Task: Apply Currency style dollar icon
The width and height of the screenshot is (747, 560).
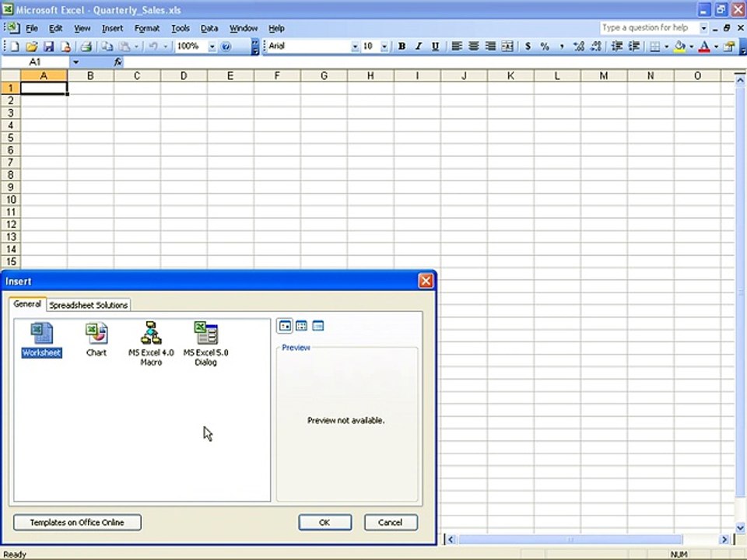Action: 528,46
